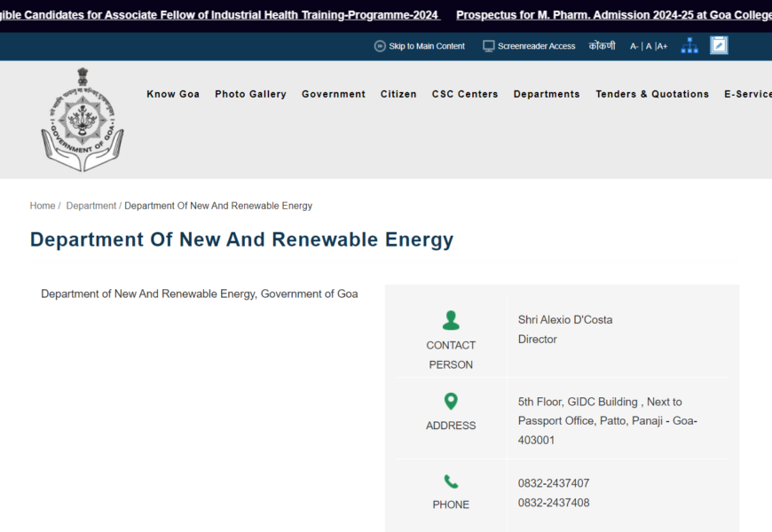Open the M. Pharm. Admission prospectus ticker link
This screenshot has height=532, width=772.
pos(614,15)
